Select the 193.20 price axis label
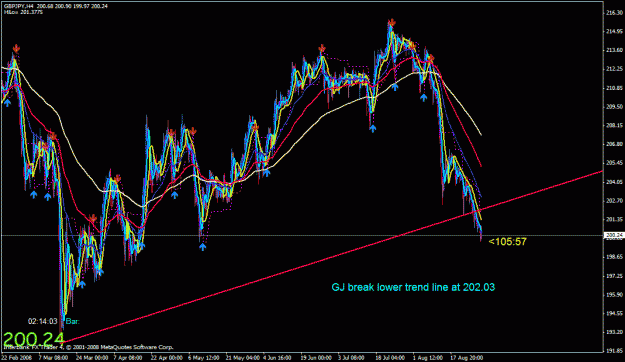 614,332
